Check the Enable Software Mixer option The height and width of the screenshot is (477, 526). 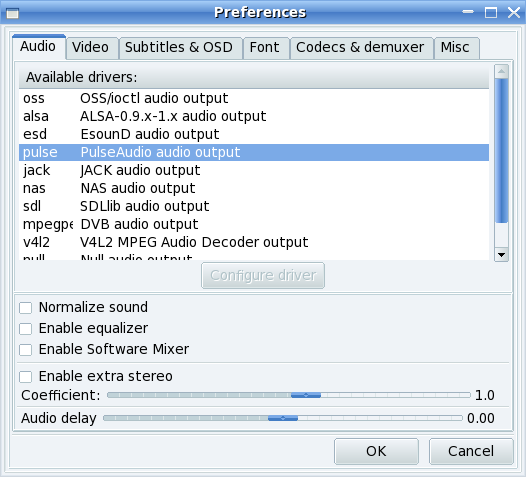(25, 350)
